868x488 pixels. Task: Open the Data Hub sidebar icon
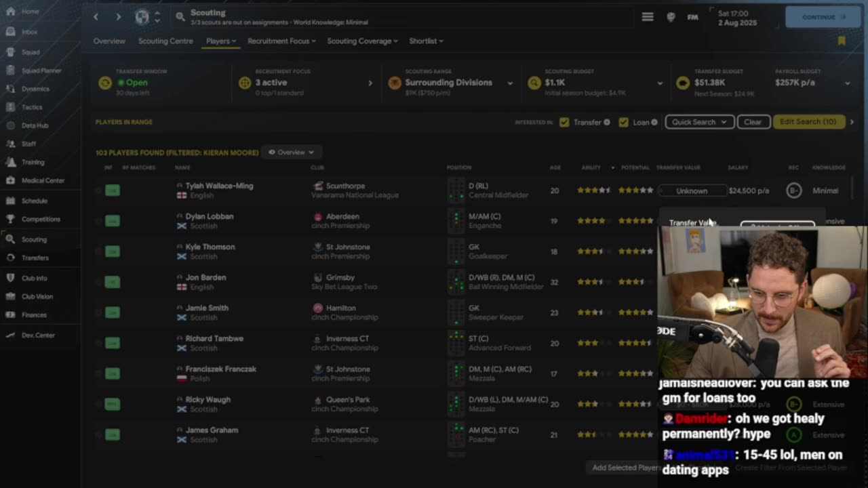[x=10, y=125]
